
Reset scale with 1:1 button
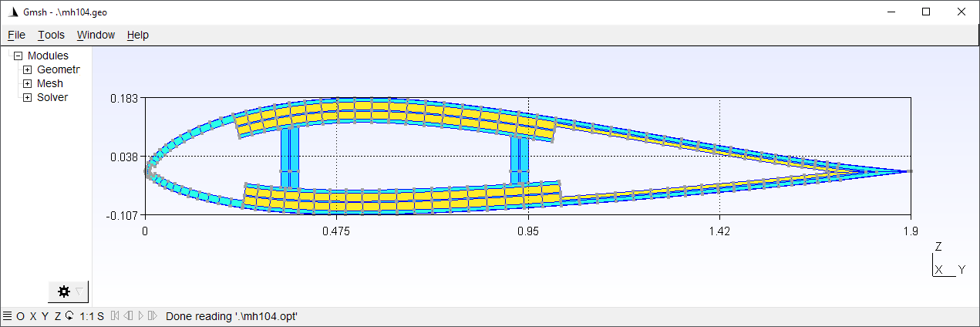click(x=87, y=315)
